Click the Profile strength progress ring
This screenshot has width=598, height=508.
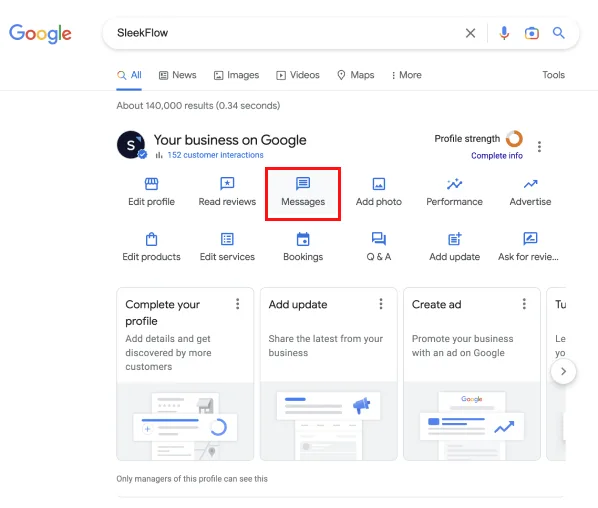coord(514,139)
